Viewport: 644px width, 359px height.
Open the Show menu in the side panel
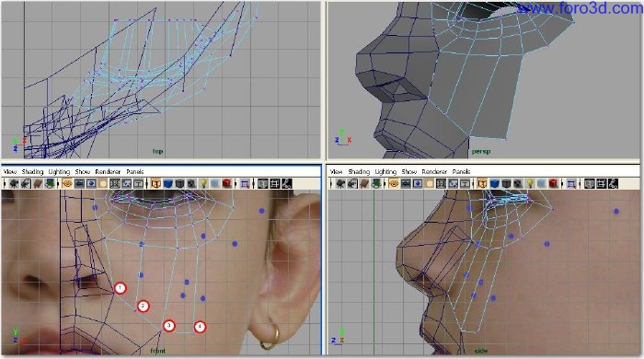click(x=409, y=172)
